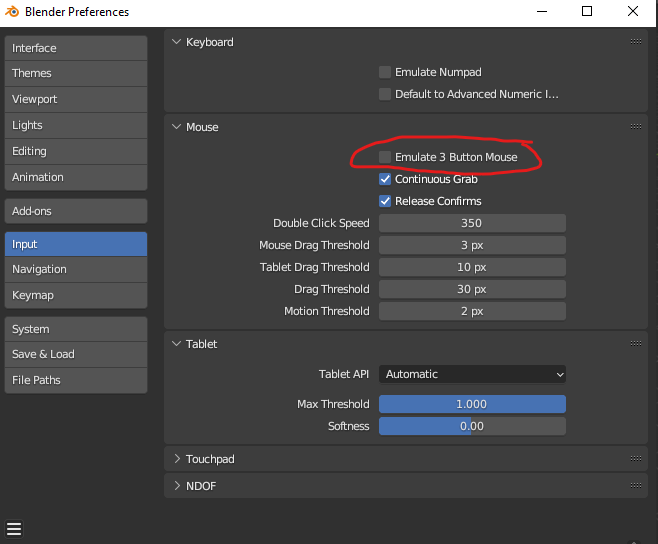The width and height of the screenshot is (658, 544).
Task: Open the Add-ons section
Action: [76, 211]
